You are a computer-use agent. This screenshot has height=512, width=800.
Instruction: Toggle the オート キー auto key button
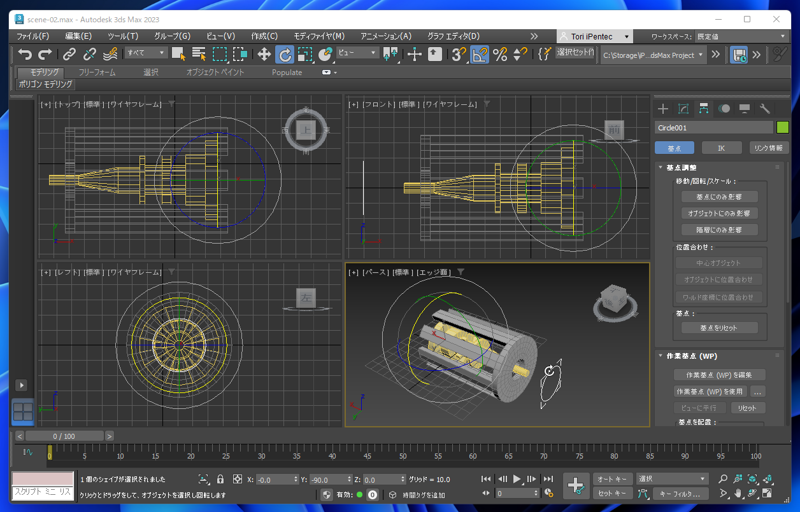[612, 479]
